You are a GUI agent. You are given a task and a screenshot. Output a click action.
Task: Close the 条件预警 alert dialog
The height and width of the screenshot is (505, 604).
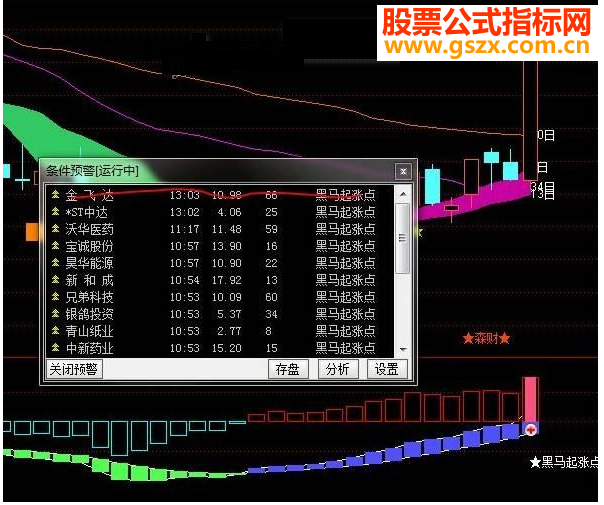tap(403, 171)
